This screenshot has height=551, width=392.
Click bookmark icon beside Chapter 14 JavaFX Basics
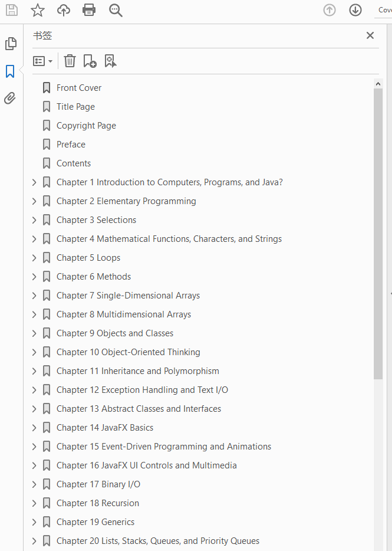click(47, 428)
